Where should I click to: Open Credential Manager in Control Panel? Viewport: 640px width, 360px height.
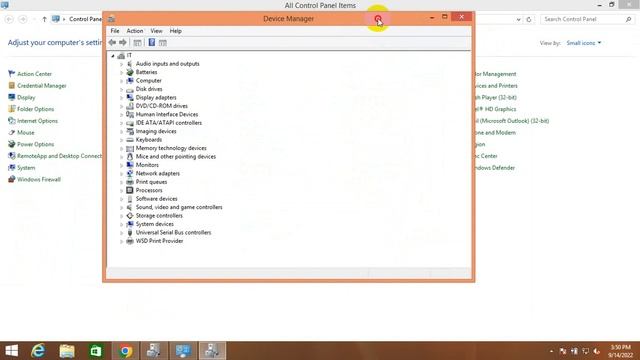pos(42,86)
